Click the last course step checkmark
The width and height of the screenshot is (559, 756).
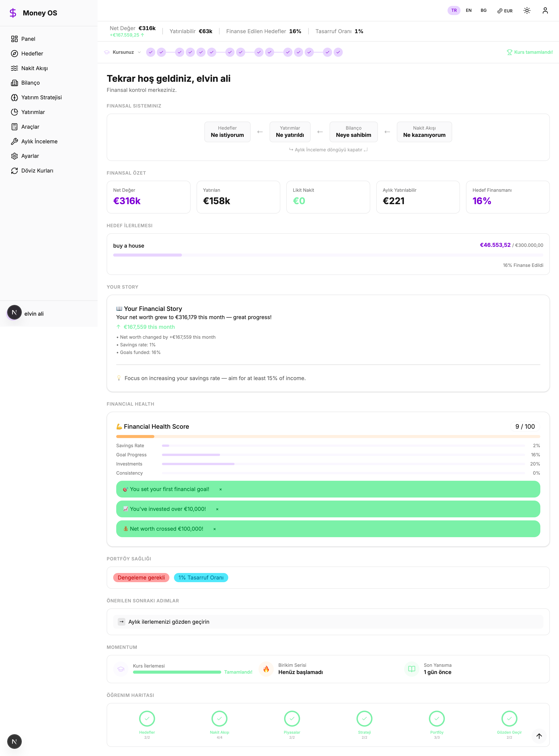click(338, 52)
